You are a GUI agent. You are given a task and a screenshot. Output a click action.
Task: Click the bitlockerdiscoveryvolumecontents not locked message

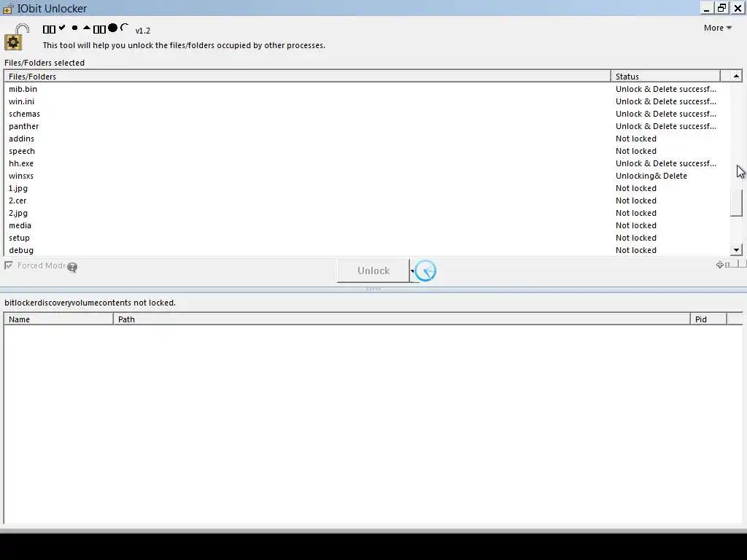90,303
